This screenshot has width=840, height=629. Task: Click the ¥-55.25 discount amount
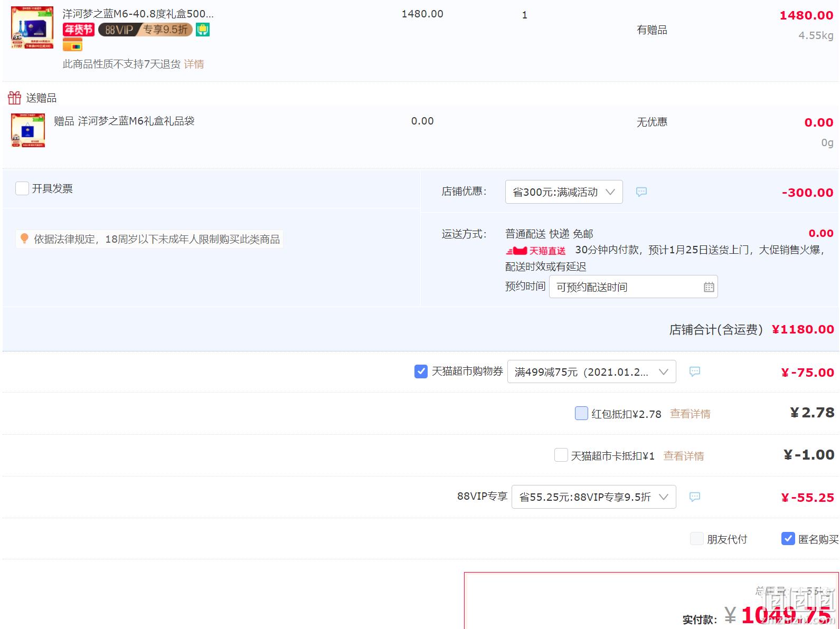coord(807,497)
